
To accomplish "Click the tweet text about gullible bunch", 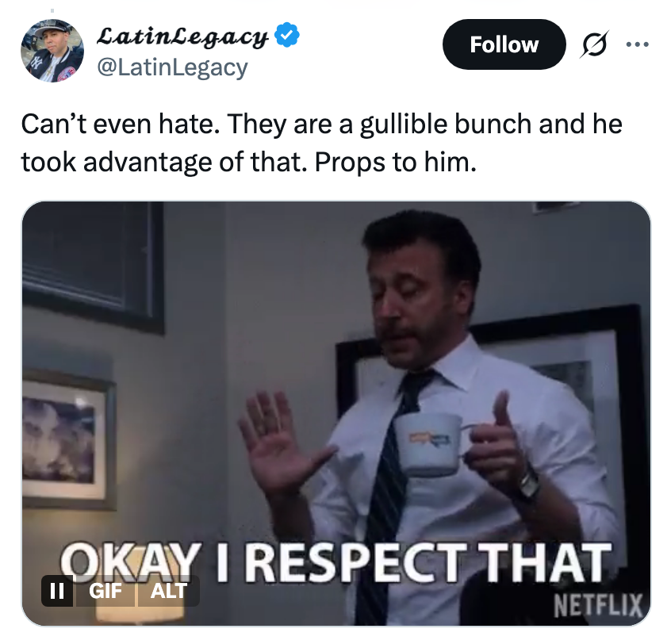I will 321,143.
